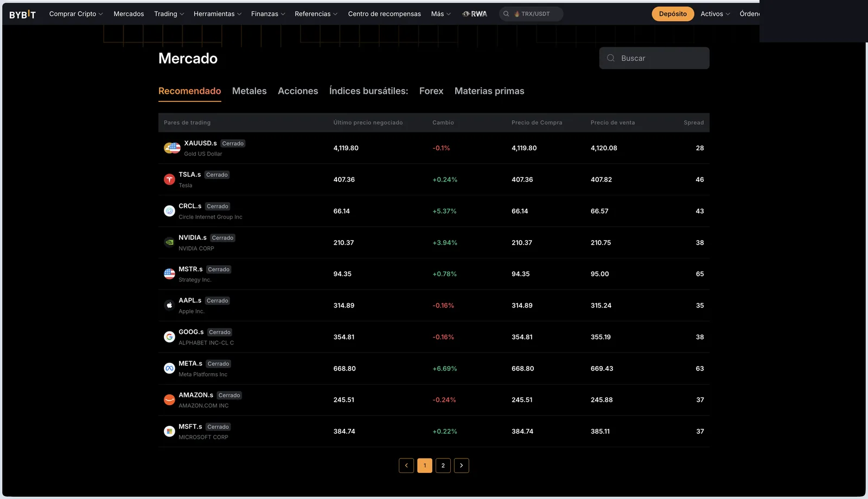
Task: Expand the Comprar Cripto menu
Action: point(76,14)
